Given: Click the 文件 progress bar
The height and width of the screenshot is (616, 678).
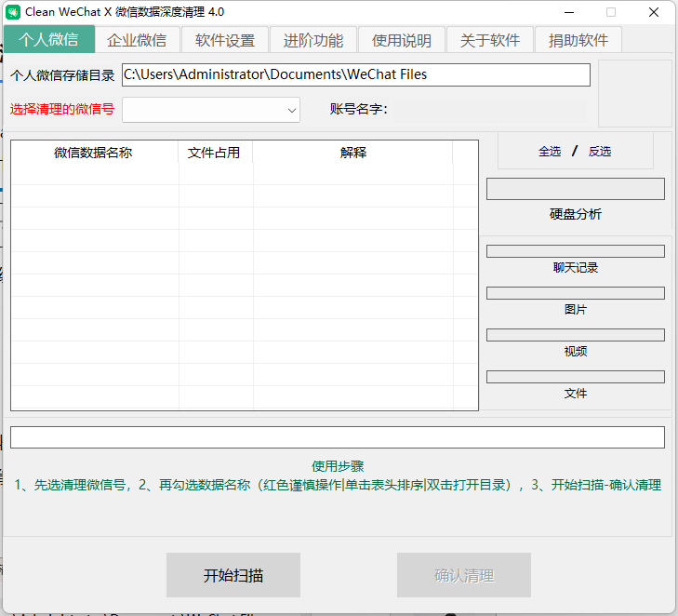Looking at the screenshot, I should [575, 377].
